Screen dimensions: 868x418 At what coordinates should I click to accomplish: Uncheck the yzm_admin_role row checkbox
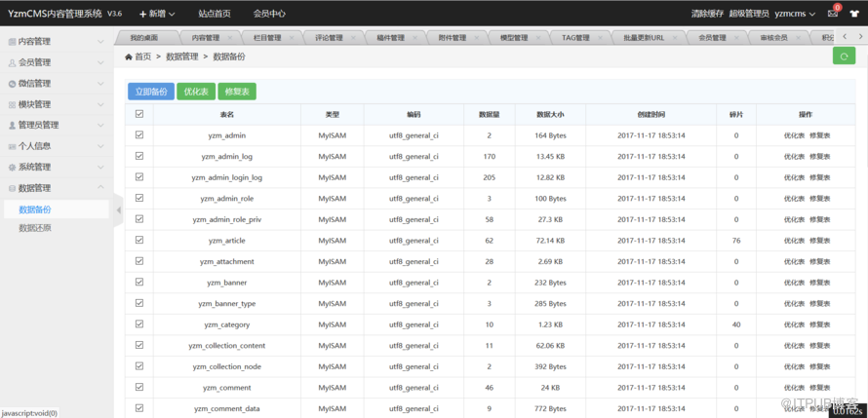click(138, 198)
